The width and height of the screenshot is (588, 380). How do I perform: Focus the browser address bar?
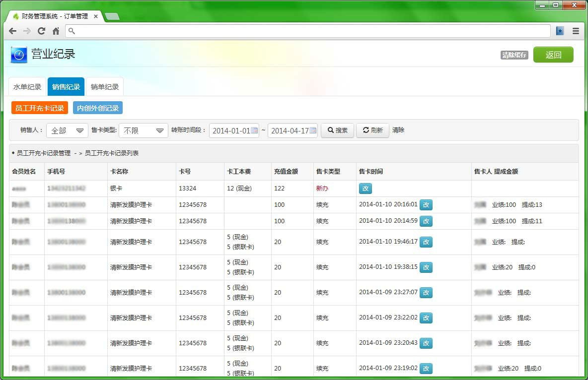[x=307, y=31]
